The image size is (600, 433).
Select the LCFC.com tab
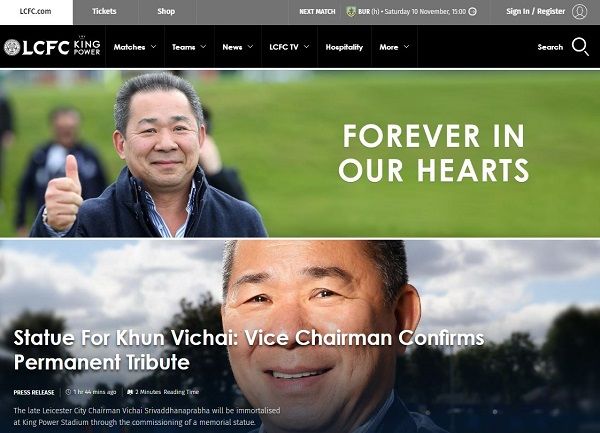click(36, 11)
